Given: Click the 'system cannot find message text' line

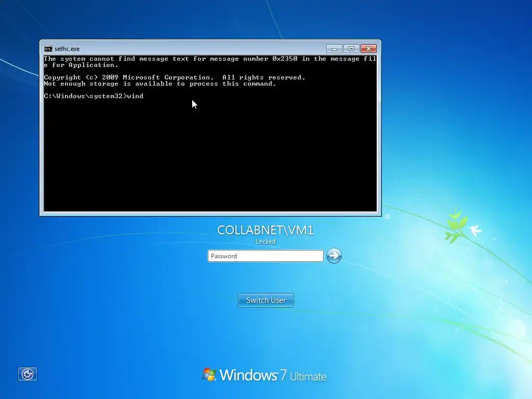Looking at the screenshot, I should tap(210, 62).
